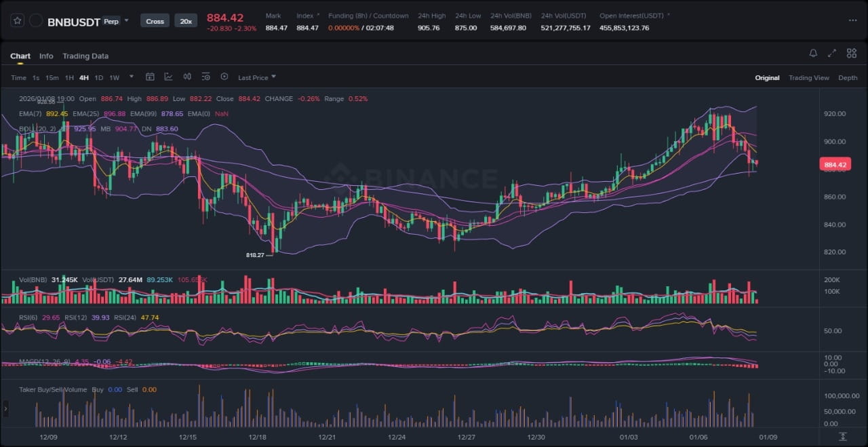Screen dimensions: 868x447
Task: Expand more time intervals dropdown
Action: coord(132,77)
